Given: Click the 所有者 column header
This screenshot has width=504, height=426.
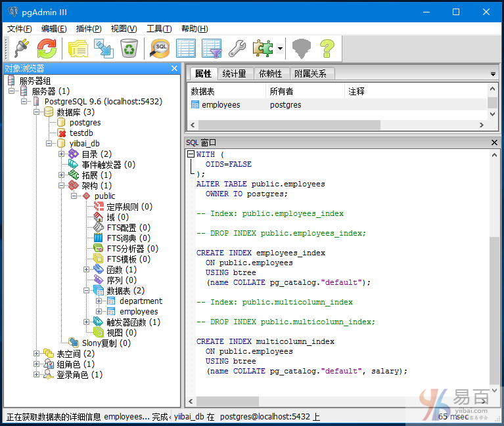Looking at the screenshot, I should pos(282,91).
